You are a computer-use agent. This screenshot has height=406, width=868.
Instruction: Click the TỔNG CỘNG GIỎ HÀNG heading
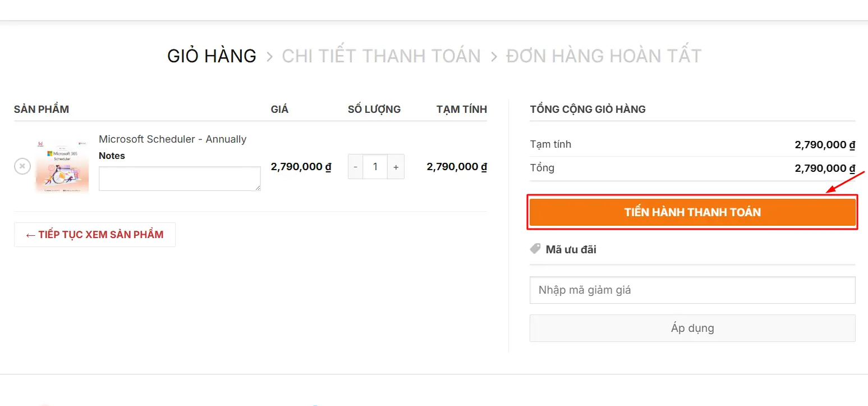(x=587, y=109)
